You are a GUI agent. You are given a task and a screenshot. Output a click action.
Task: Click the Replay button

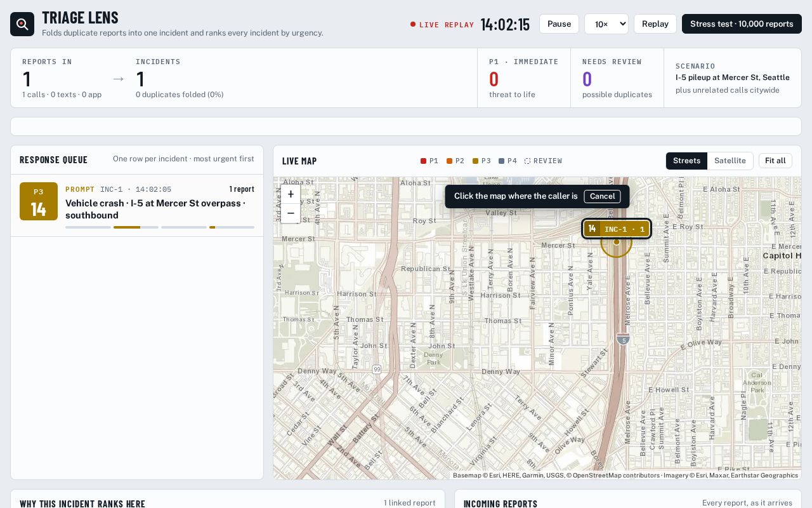click(x=655, y=24)
